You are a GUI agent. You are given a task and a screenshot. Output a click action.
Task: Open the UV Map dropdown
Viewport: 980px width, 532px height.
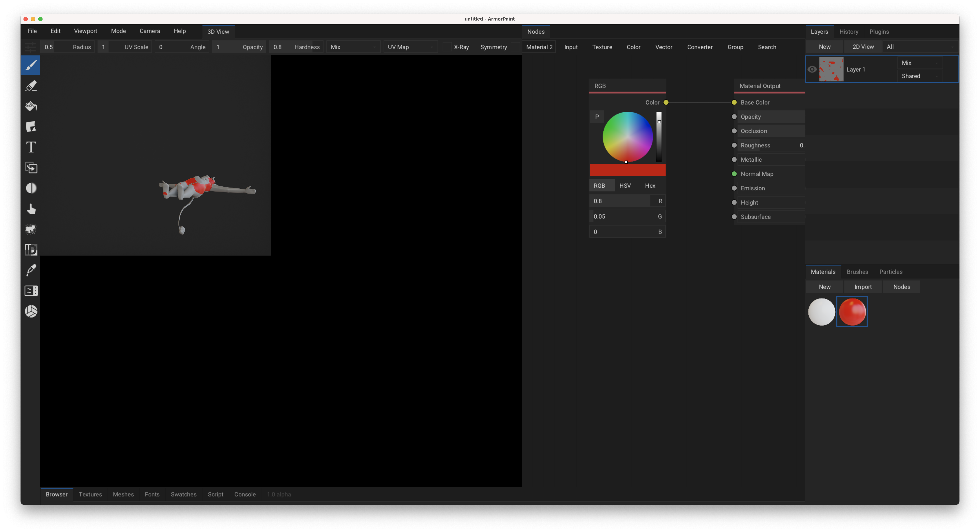[x=410, y=47]
